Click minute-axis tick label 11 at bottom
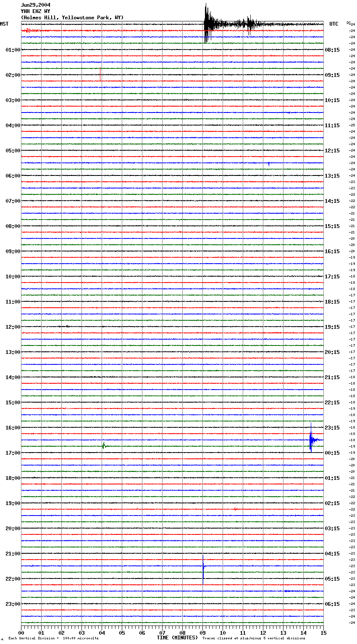357x644 pixels. tap(243, 633)
